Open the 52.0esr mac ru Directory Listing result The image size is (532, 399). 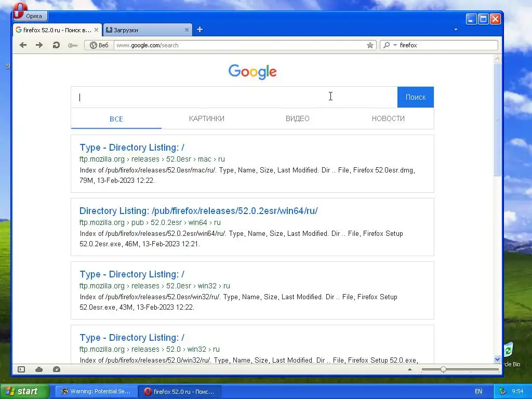132,148
